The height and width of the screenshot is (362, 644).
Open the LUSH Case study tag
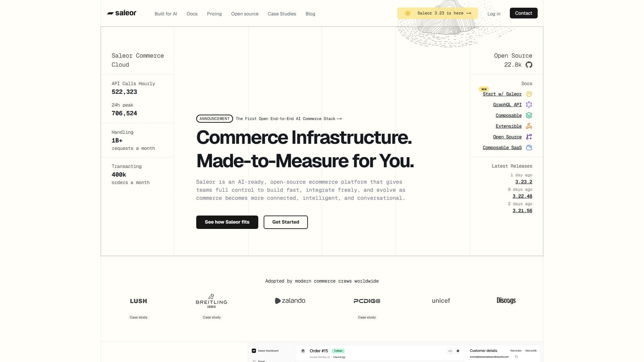139,317
